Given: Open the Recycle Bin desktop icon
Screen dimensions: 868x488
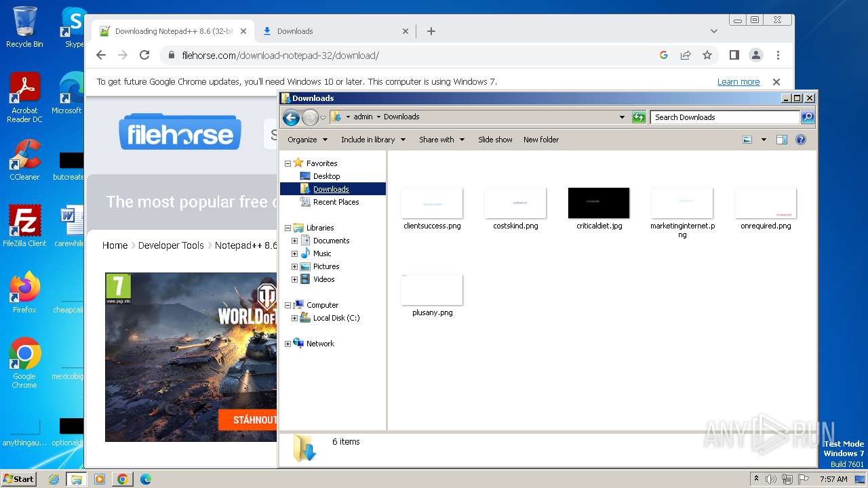Looking at the screenshot, I should (x=24, y=27).
